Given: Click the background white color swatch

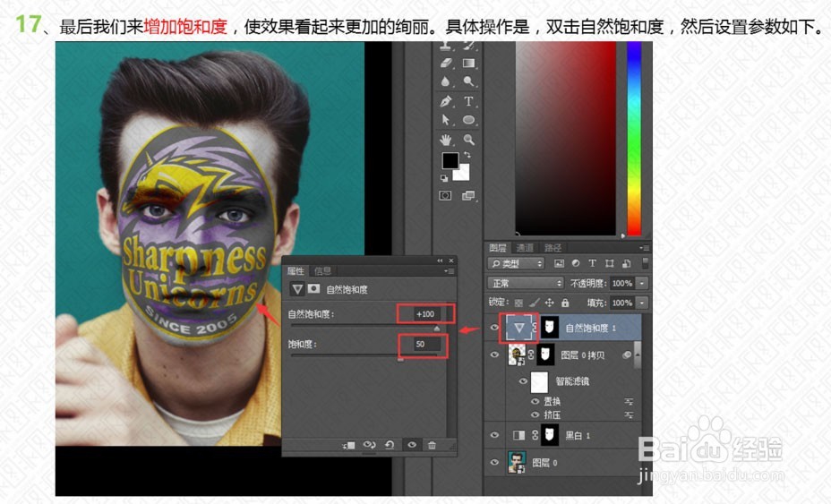Looking at the screenshot, I should point(463,174).
